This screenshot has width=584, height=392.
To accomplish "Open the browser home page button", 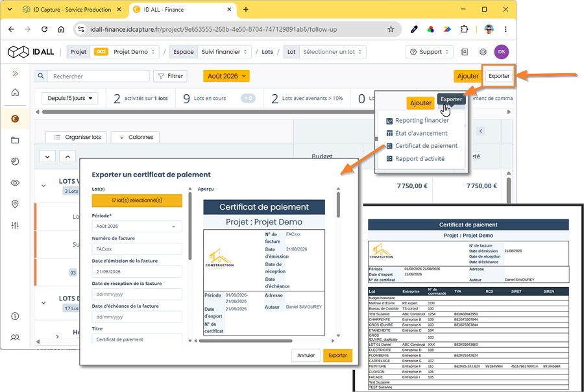I will (x=61, y=29).
